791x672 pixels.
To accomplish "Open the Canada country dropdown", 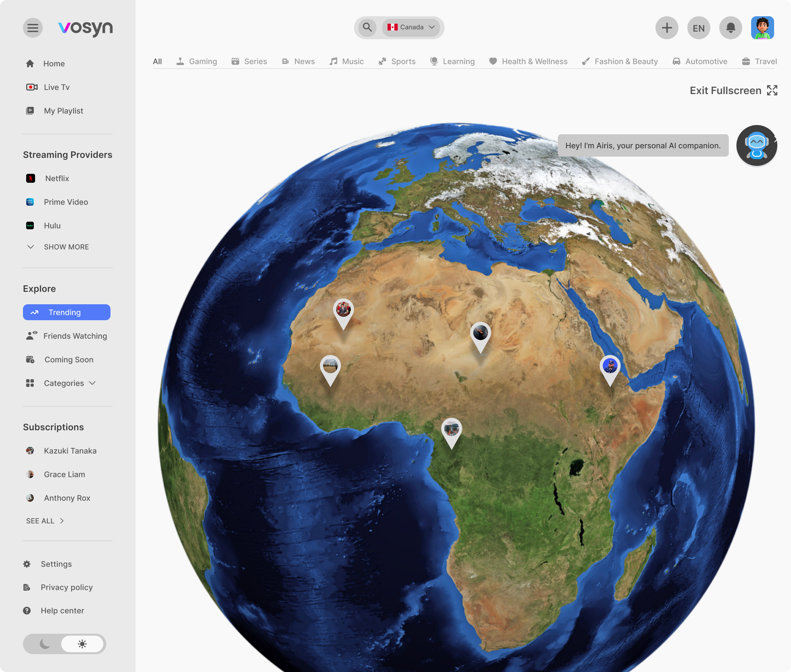I will 411,27.
